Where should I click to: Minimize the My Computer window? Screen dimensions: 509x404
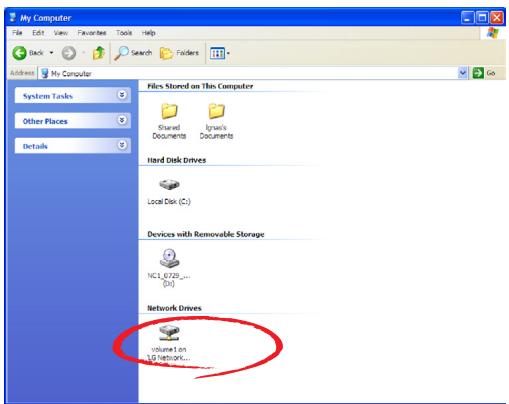[467, 17]
